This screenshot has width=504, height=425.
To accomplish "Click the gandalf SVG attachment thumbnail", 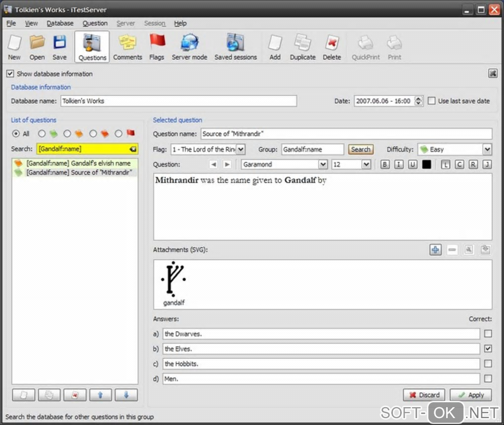I will coord(173,284).
